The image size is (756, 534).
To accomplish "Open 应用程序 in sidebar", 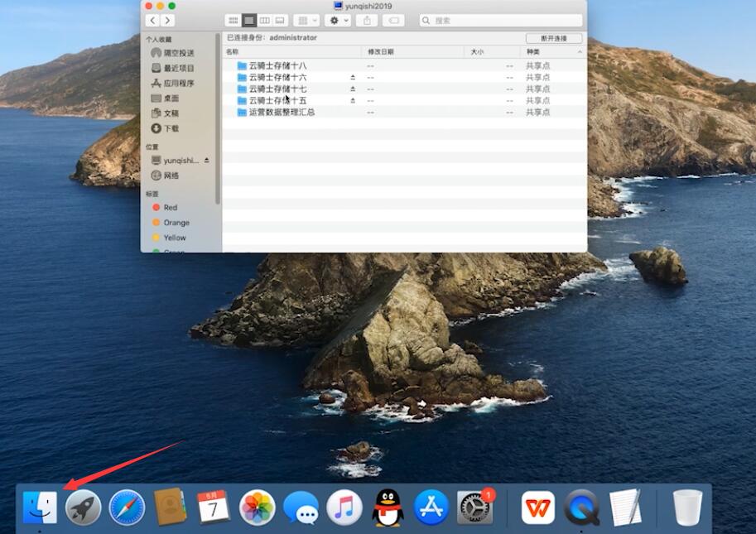I will (172, 83).
